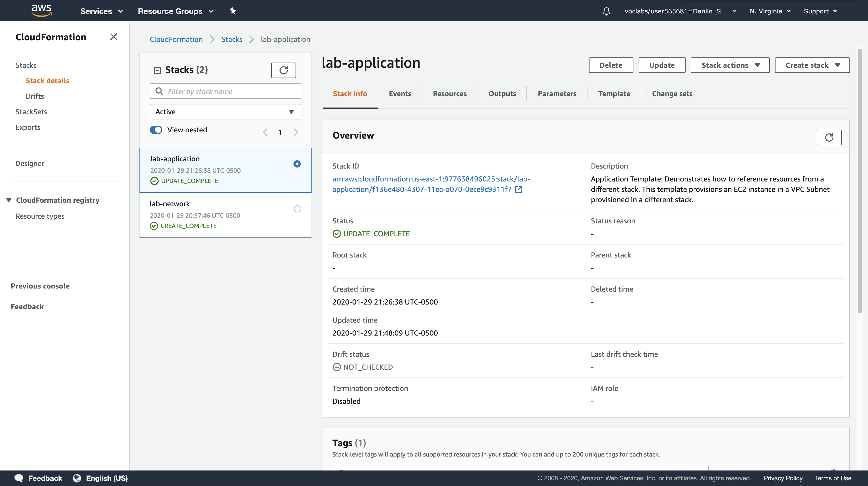Close the CloudFormation sidebar panel
The width and height of the screenshot is (868, 486).
114,37
